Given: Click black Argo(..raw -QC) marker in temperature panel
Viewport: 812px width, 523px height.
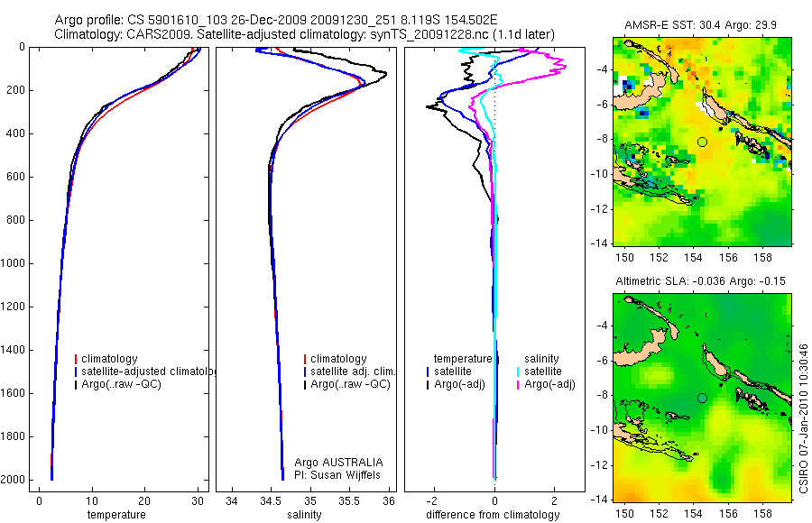Looking at the screenshot, I should (x=76, y=385).
